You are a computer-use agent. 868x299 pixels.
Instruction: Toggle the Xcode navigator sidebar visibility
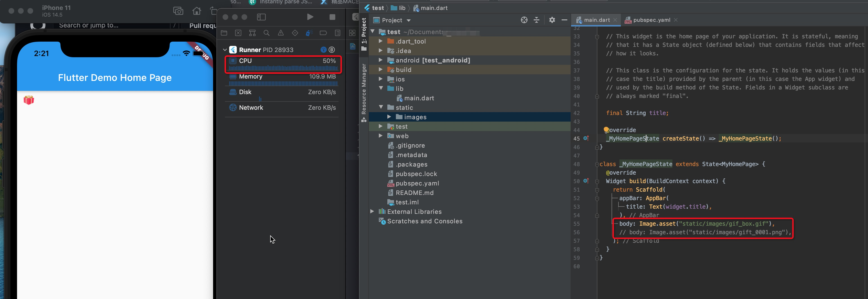pos(261,17)
